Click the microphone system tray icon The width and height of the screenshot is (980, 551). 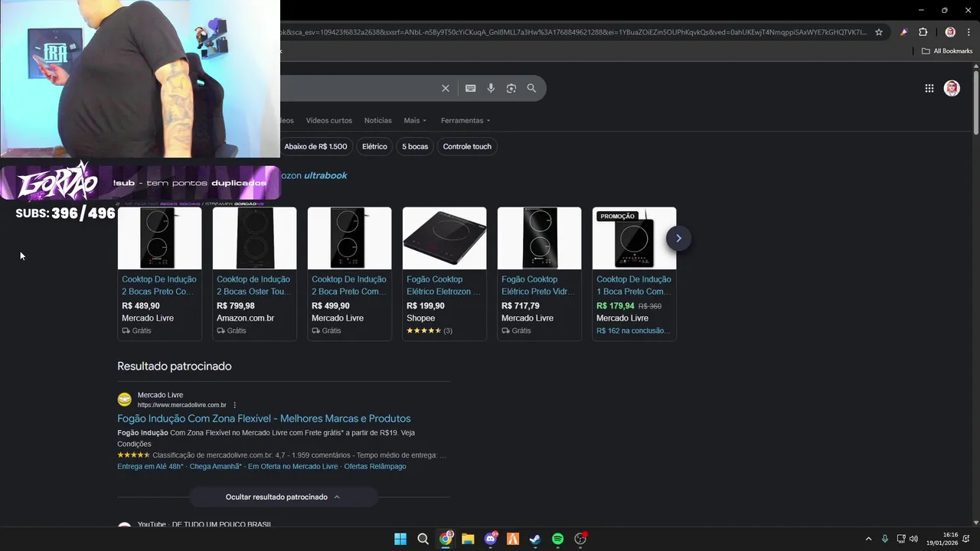[885, 539]
